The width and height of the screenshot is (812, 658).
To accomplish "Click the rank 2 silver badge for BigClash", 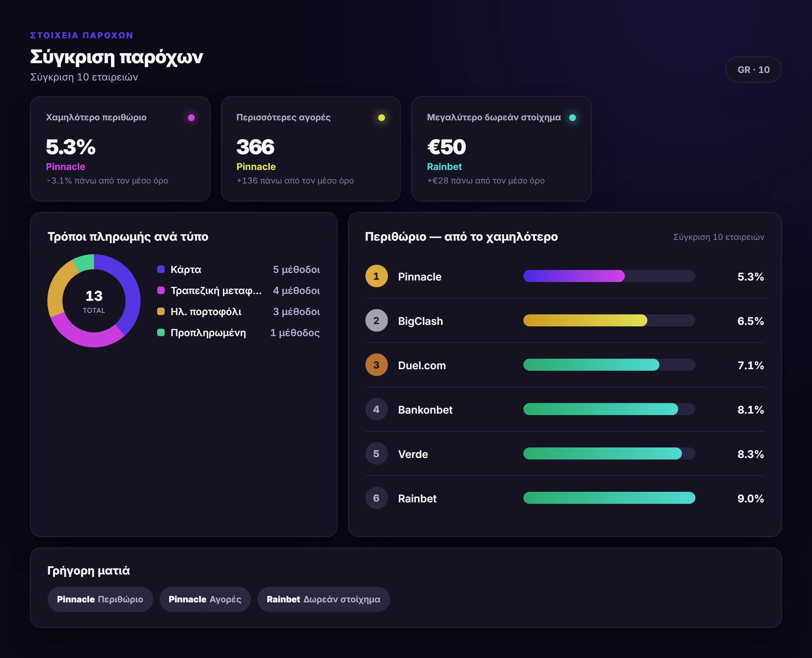I will point(376,321).
